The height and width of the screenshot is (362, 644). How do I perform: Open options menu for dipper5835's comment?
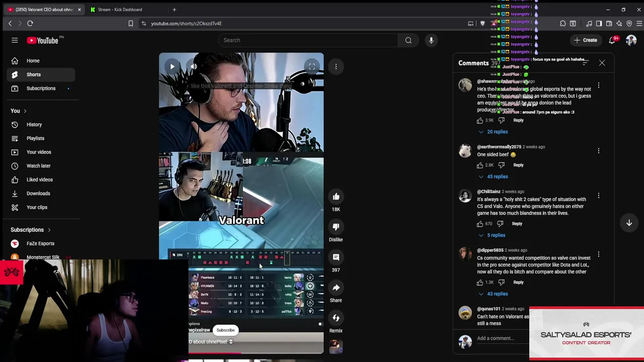click(599, 254)
